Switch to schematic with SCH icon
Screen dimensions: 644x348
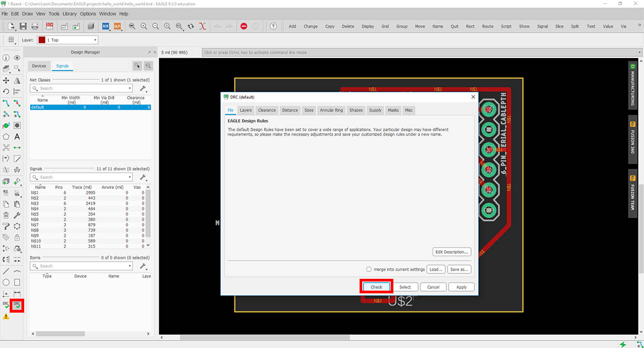tap(50, 26)
